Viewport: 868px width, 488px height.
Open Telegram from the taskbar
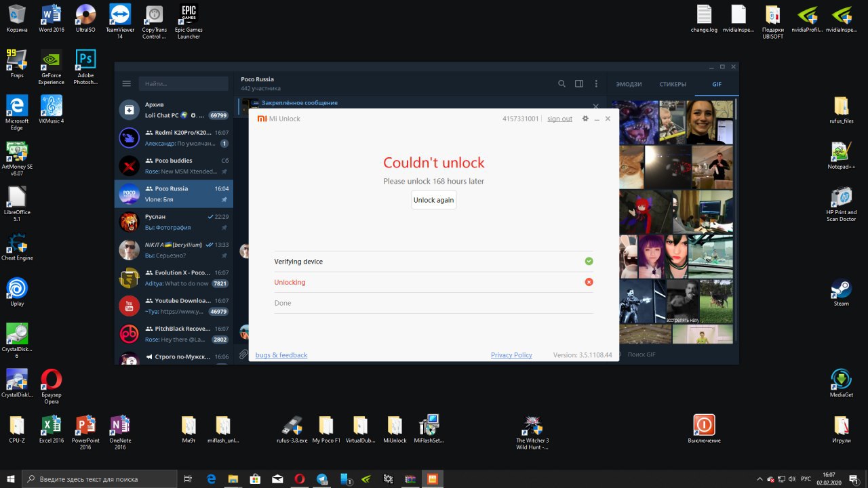click(x=321, y=479)
